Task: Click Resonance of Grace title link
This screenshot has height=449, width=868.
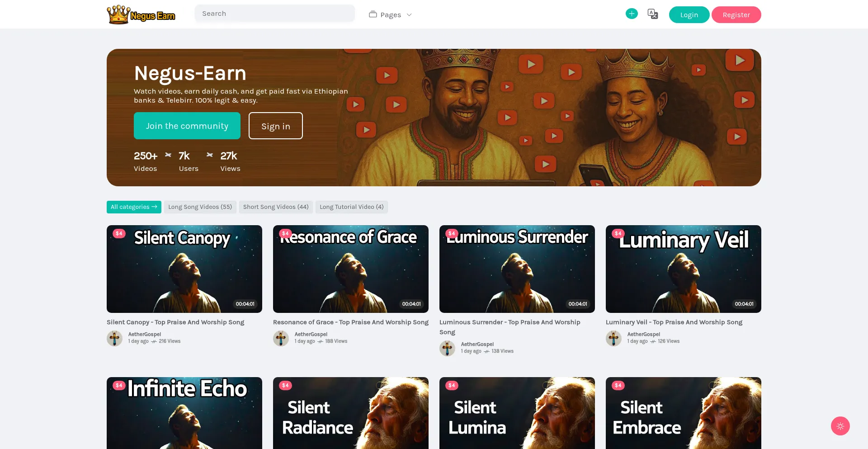Action: (351, 322)
